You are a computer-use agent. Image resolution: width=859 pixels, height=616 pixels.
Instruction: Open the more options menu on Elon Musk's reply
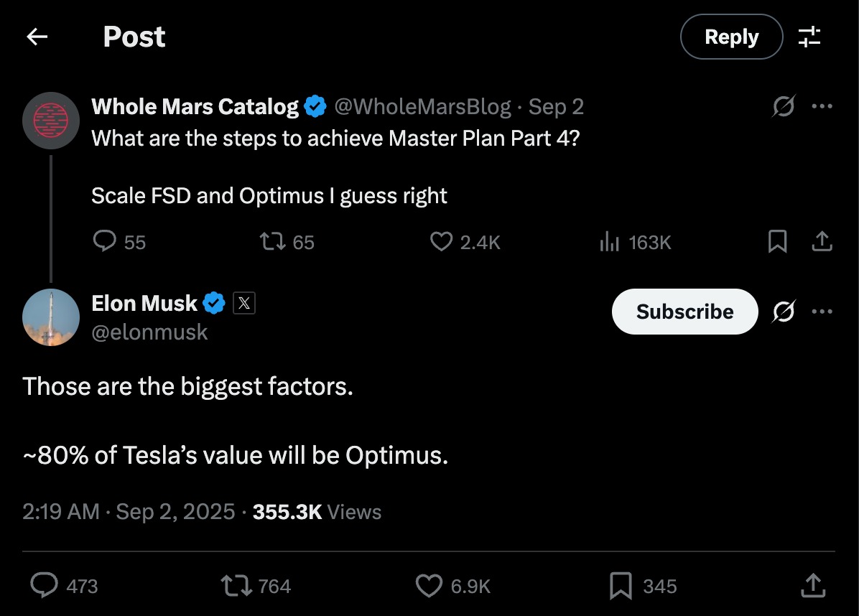pyautogui.click(x=822, y=309)
